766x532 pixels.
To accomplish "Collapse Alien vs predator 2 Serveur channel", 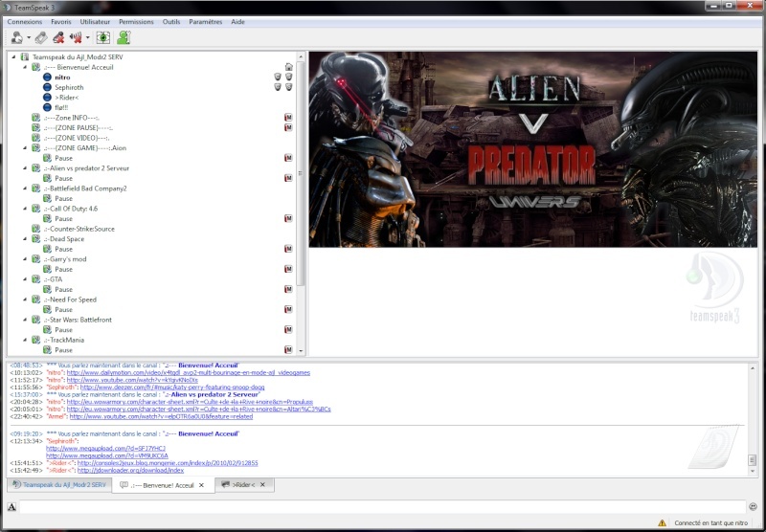I will tap(25, 168).
